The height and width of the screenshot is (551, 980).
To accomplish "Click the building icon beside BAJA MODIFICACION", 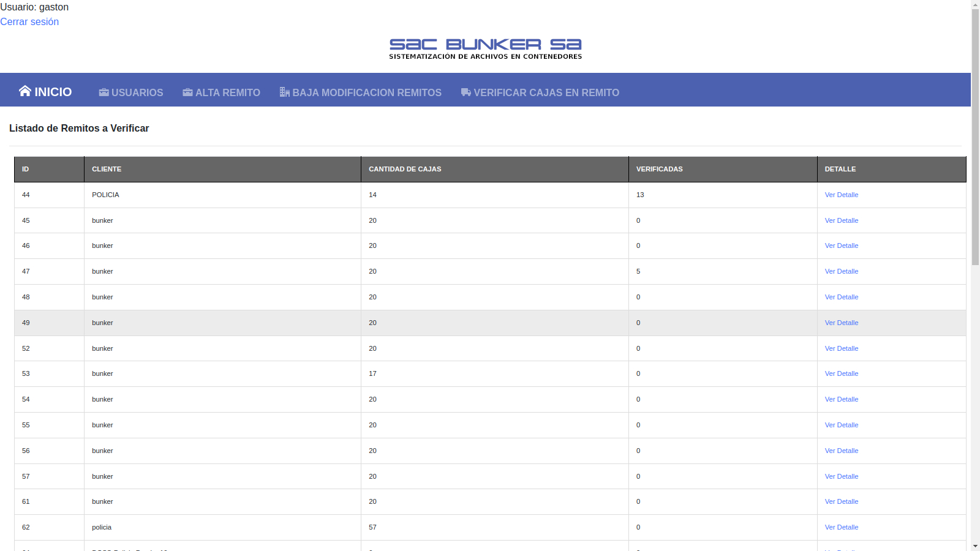I will (284, 92).
